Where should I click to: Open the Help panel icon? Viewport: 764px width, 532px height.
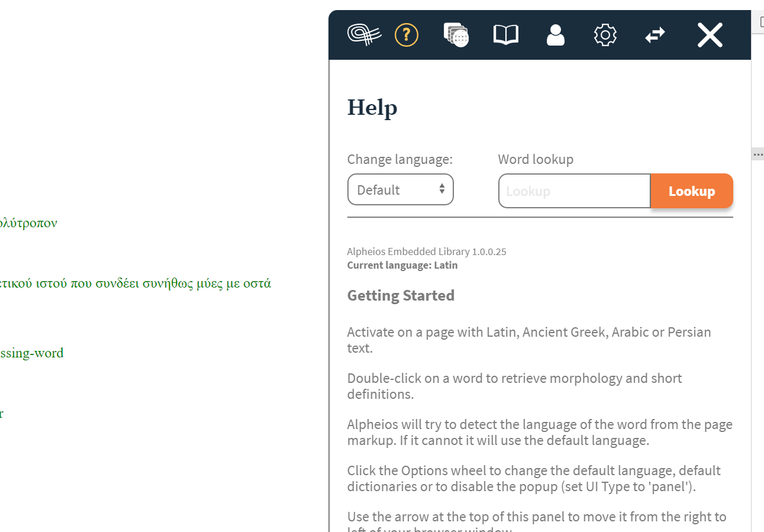[406, 35]
